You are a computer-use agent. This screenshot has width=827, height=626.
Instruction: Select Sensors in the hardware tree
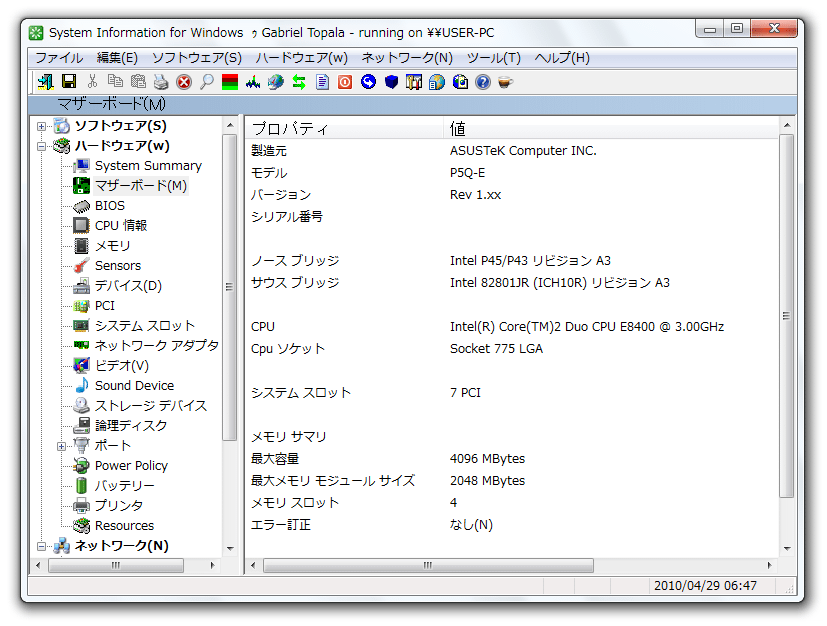click(x=118, y=265)
